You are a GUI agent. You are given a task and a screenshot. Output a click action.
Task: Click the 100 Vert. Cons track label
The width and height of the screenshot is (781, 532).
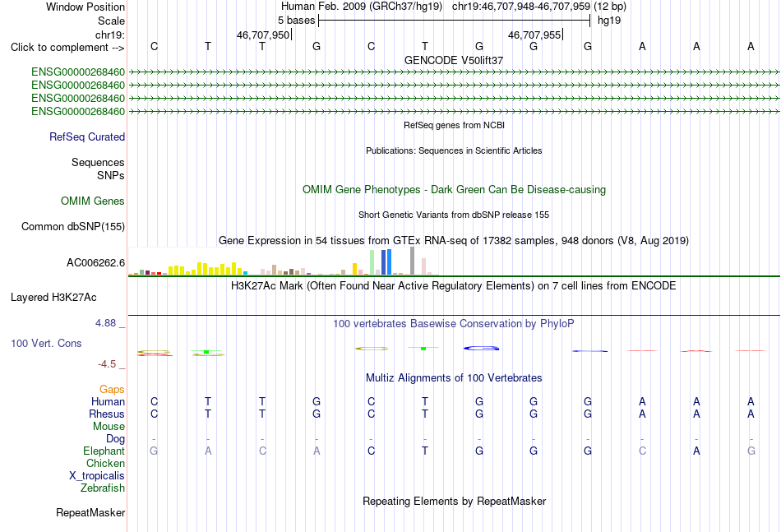point(46,343)
